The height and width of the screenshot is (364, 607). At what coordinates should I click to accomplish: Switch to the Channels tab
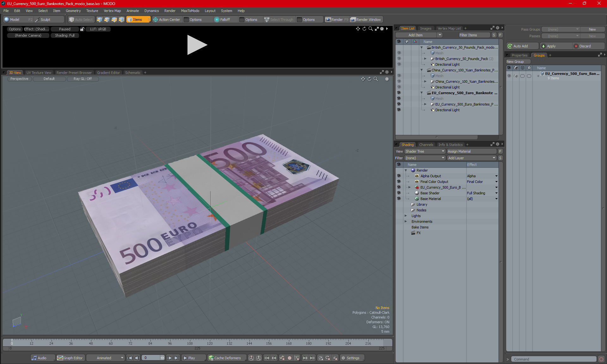[426, 145]
